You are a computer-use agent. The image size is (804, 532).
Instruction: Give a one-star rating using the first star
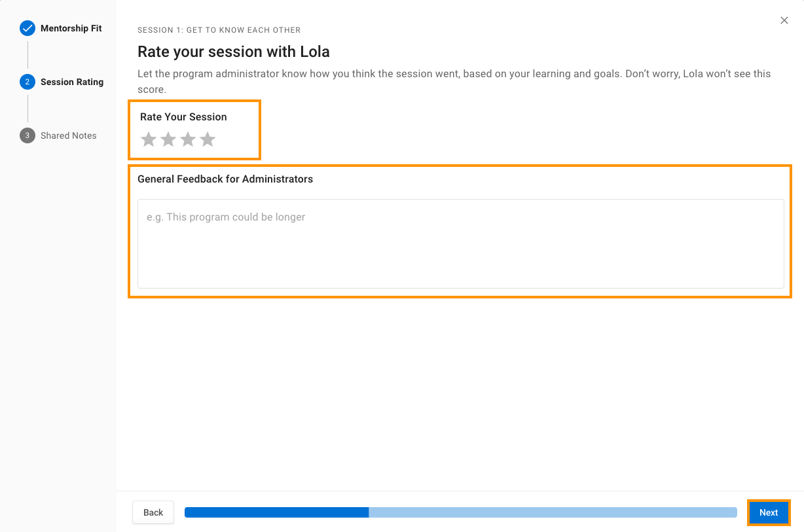point(149,139)
